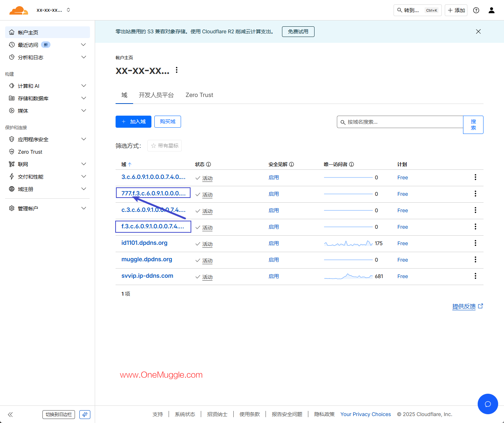The width and height of the screenshot is (504, 423).
Task: Sort the table by the 域 column arrow
Action: (130, 164)
